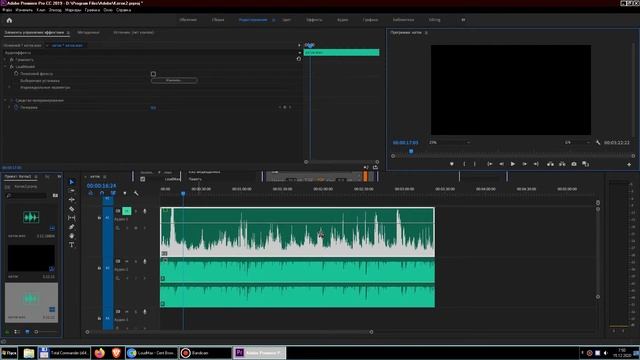Toggle timeline Snap magnet
Image resolution: width=640 pixels, height=360 pixels.
[102, 193]
